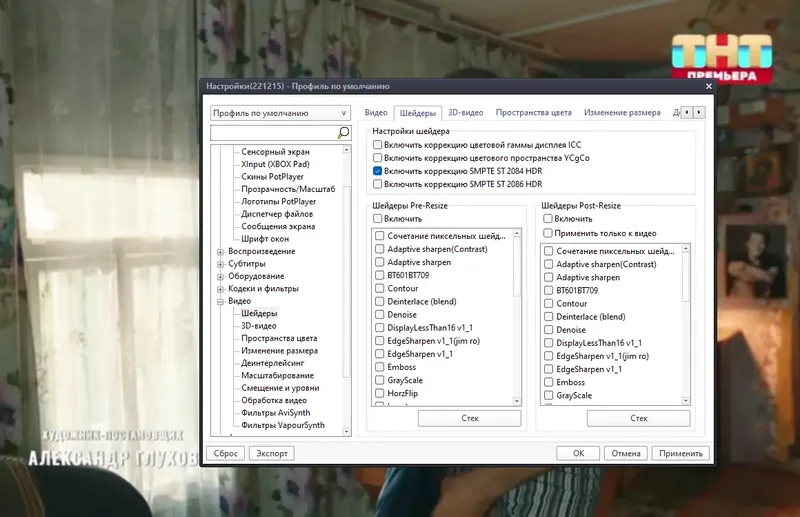The height and width of the screenshot is (517, 800).
Task: Select Смещение и уровни tree item
Action: click(x=280, y=388)
